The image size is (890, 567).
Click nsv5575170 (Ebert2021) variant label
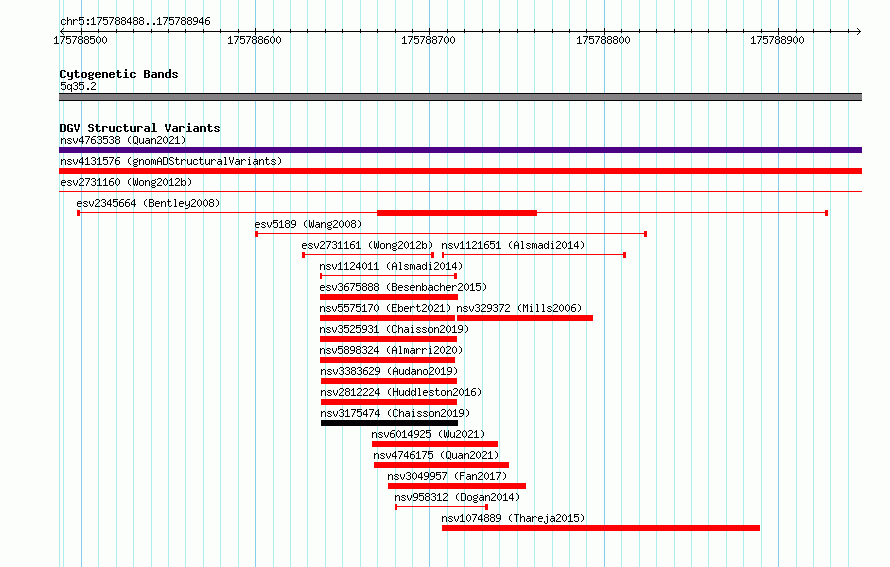(385, 308)
